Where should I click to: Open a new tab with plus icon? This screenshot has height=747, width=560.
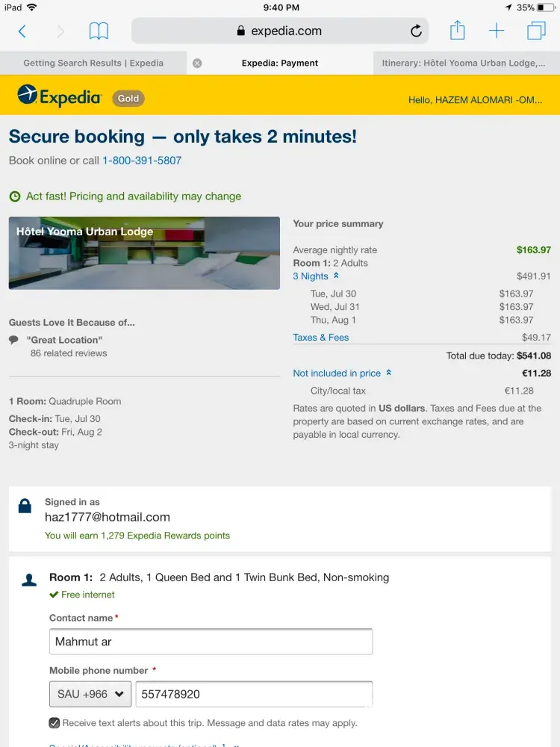[497, 31]
